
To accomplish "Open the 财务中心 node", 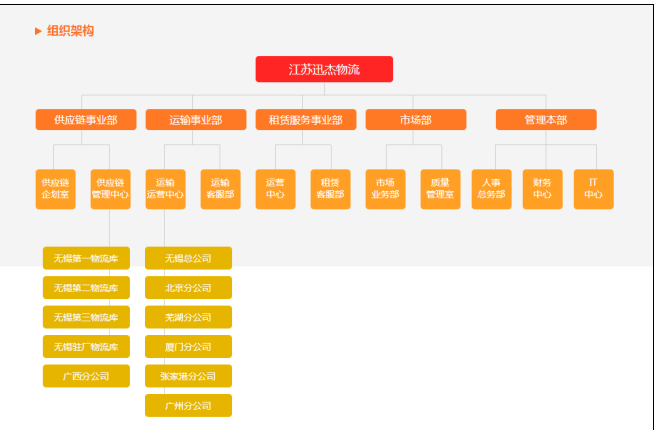I will [x=543, y=189].
